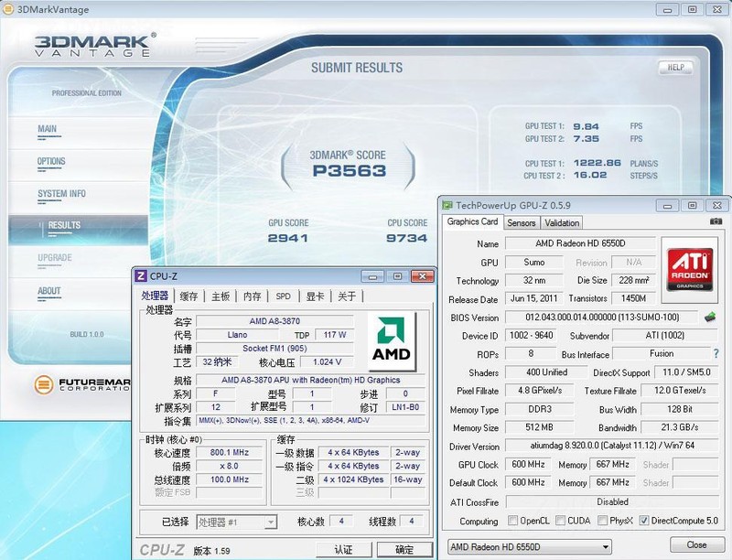Click the GPU-Z title bar chip icon
This screenshot has width=732, height=560.
click(447, 205)
